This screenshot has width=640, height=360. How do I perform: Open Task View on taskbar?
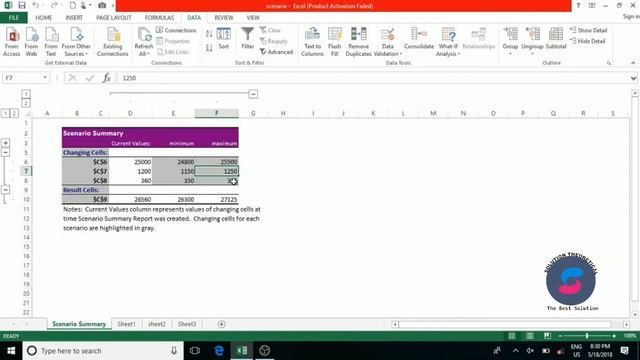click(x=195, y=351)
